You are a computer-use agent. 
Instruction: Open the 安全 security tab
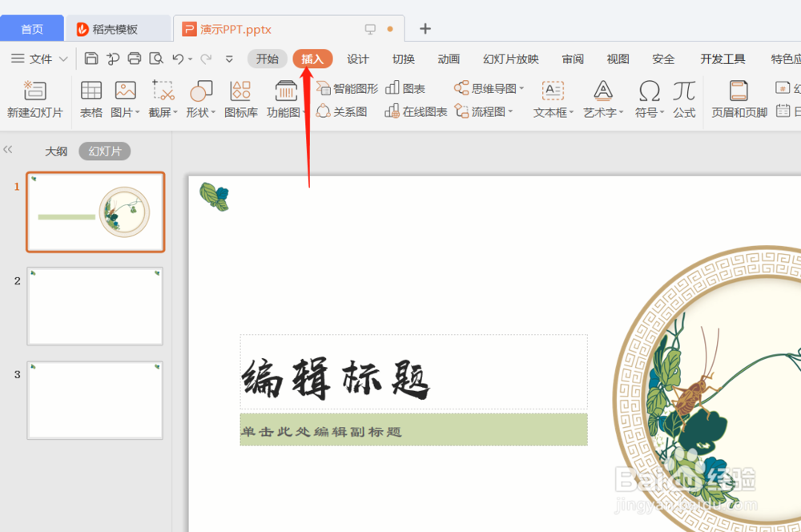[663, 58]
